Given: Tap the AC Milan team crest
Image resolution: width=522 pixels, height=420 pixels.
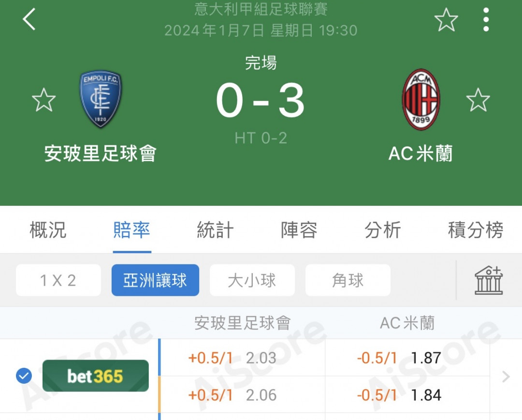Looking at the screenshot, I should click(421, 100).
